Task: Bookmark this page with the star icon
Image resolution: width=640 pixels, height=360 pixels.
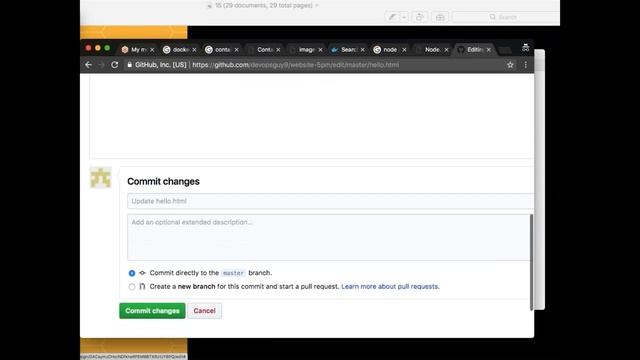Action: pos(510,64)
